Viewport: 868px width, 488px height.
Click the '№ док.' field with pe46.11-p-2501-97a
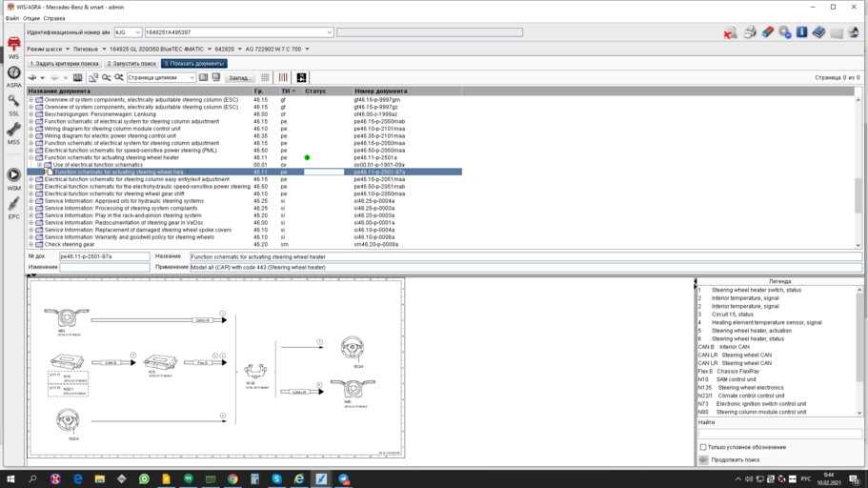click(105, 256)
